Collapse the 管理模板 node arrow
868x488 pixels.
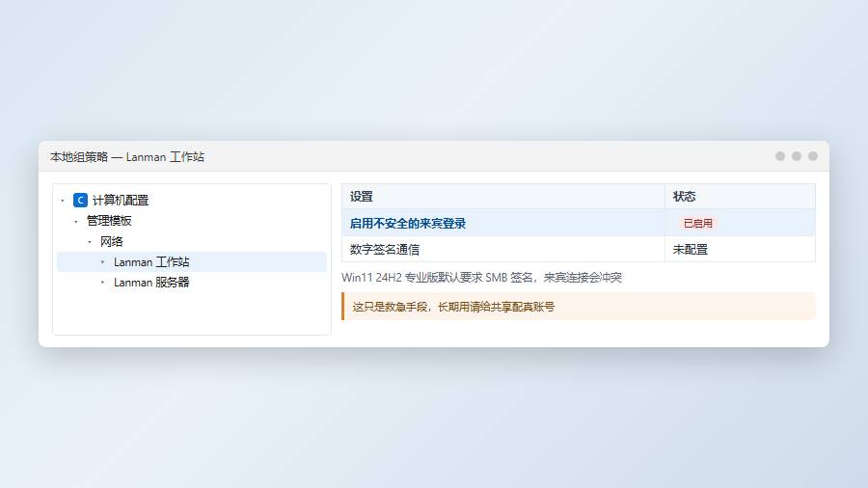(x=76, y=221)
